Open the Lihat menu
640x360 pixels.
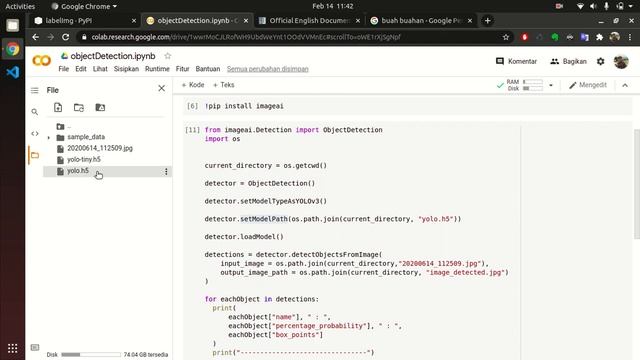point(100,69)
